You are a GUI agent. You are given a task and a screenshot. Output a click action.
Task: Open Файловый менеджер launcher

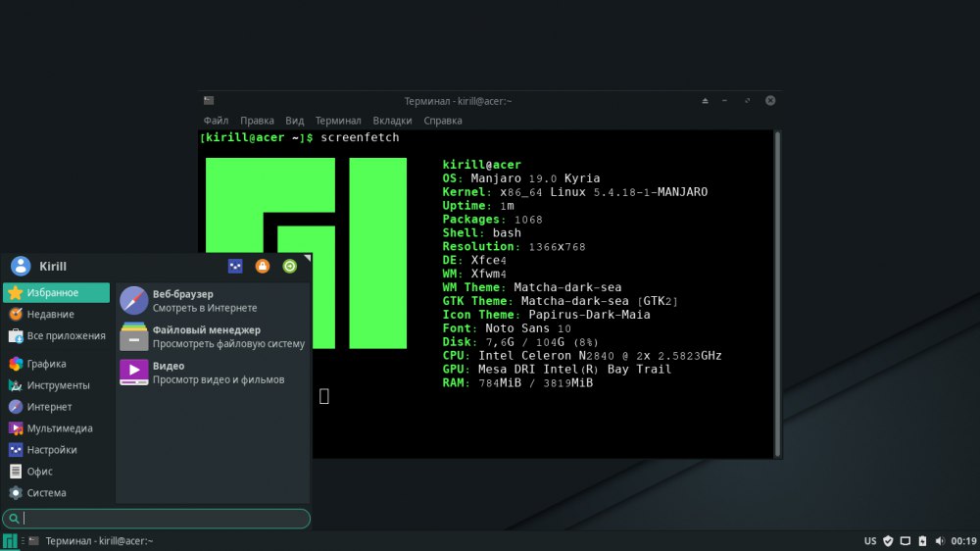click(213, 336)
